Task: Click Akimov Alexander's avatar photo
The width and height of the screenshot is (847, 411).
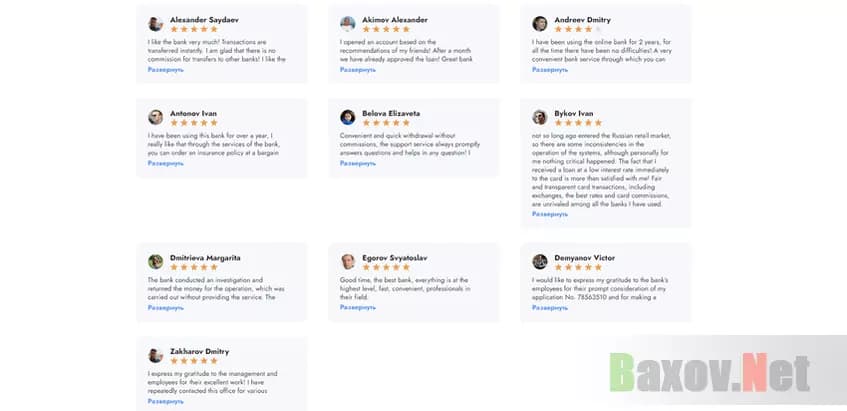Action: 348,24
